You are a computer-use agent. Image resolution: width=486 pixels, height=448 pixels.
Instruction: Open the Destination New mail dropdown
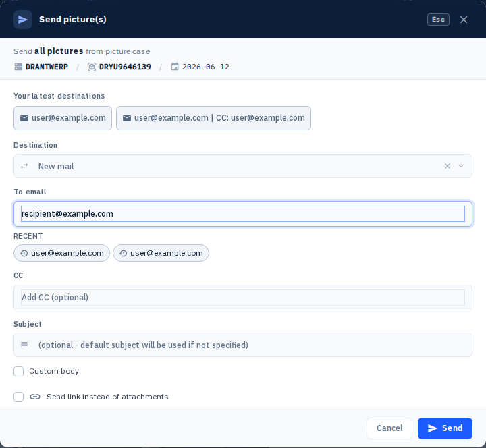coord(243,166)
